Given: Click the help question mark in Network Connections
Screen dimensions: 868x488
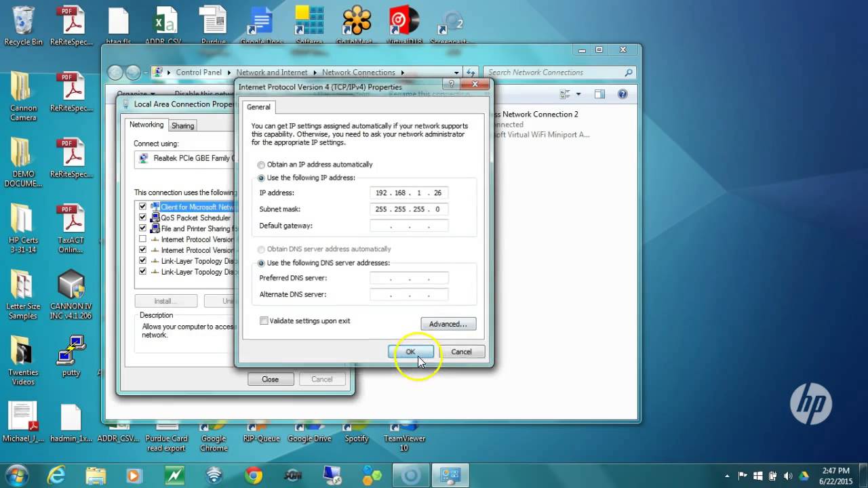Looking at the screenshot, I should pos(623,94).
